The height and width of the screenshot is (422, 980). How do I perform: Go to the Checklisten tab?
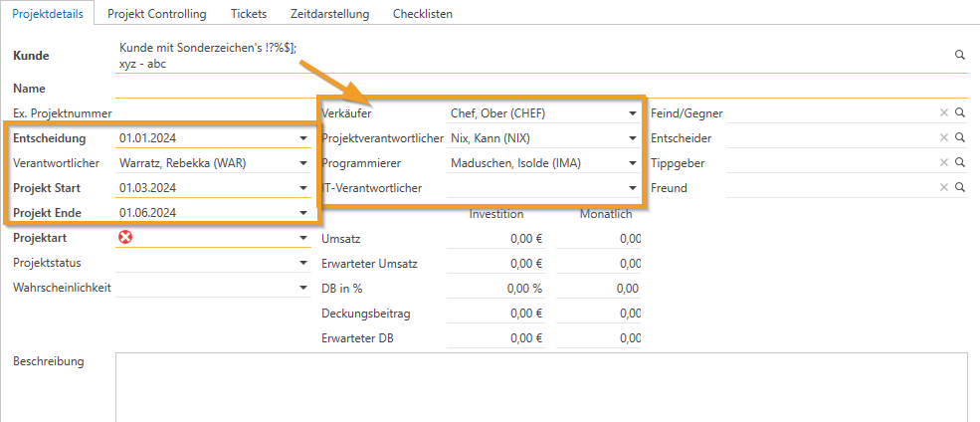click(x=422, y=14)
